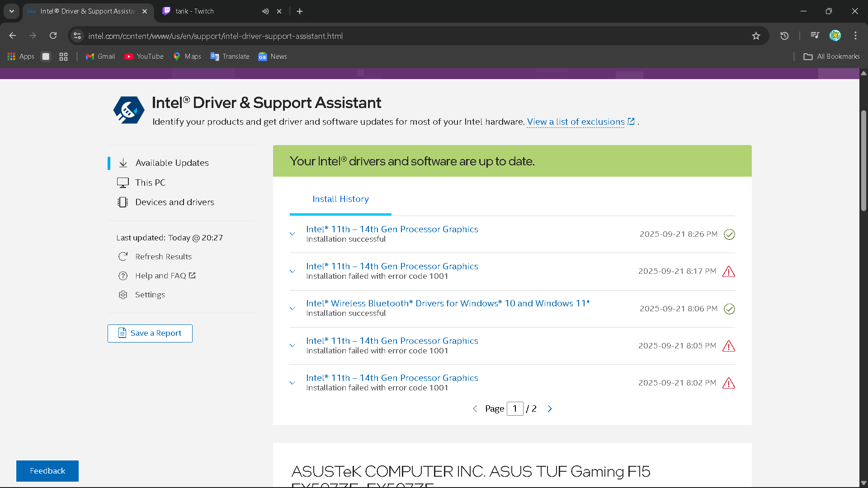
Task: Open This PC monitor icon
Action: pyautogui.click(x=123, y=183)
